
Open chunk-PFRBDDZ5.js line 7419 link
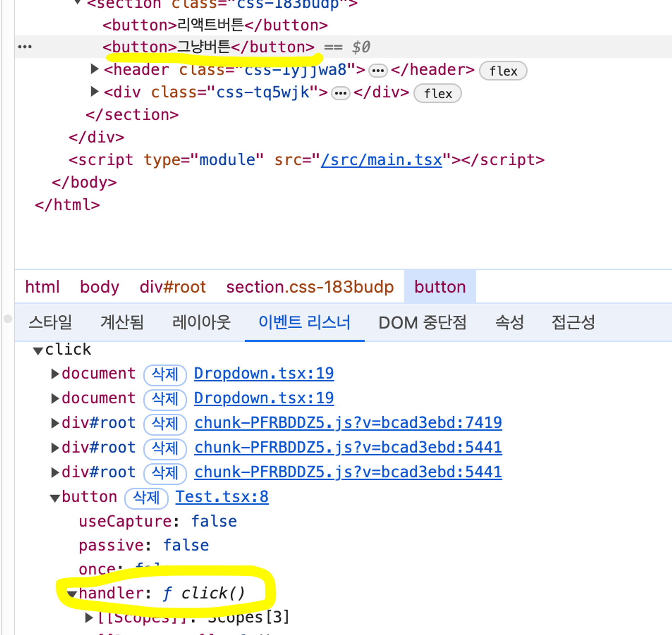click(348, 423)
